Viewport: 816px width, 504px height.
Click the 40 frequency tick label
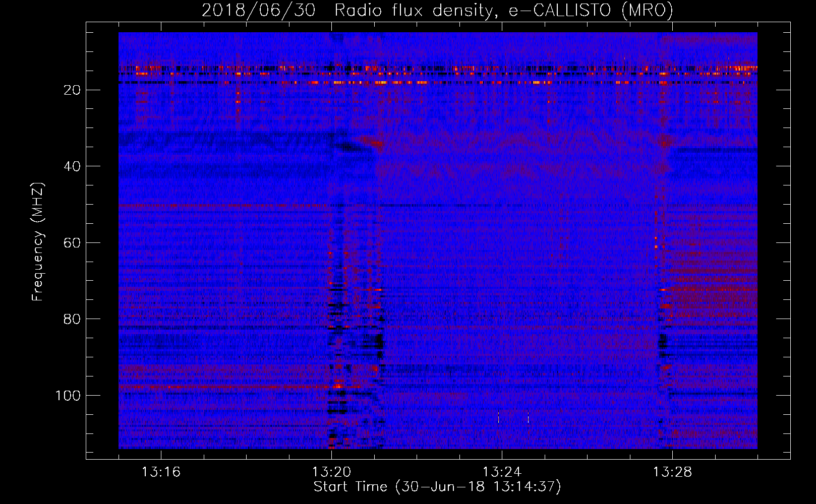pos(73,166)
